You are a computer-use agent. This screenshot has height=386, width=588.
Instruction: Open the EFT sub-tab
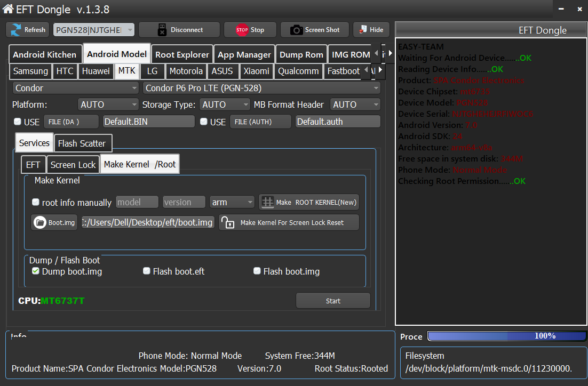tap(33, 165)
